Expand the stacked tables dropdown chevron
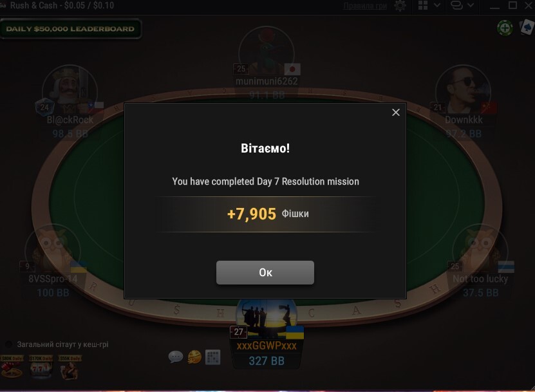 471,5
